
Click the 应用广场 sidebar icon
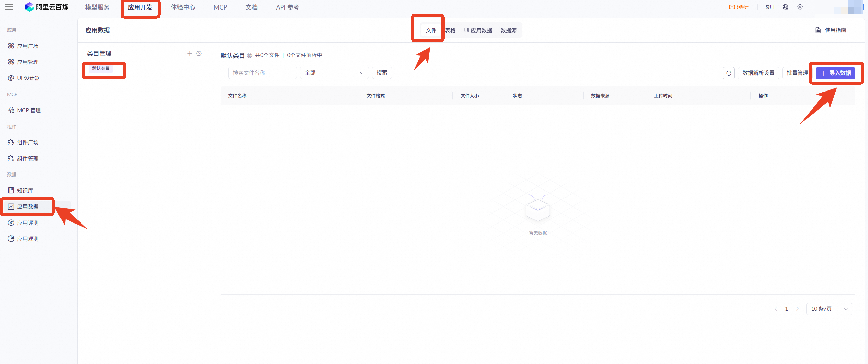click(11, 46)
